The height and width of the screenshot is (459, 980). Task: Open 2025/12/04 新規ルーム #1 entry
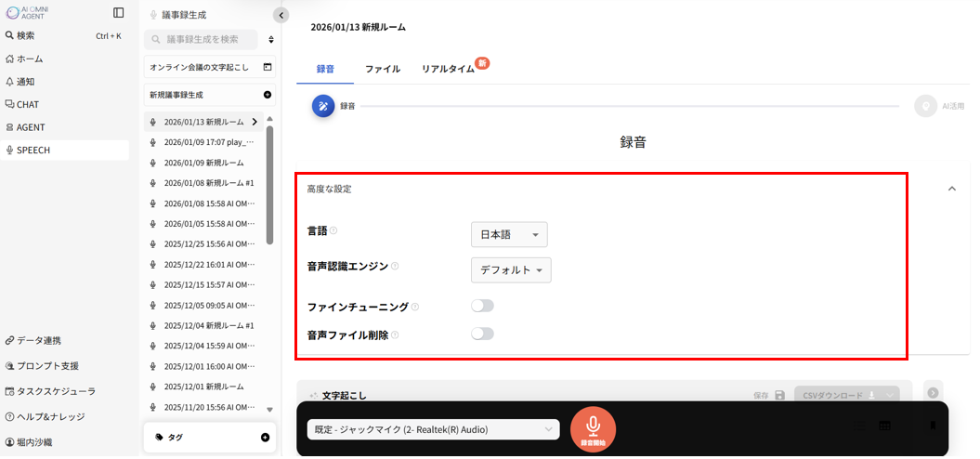click(203, 325)
